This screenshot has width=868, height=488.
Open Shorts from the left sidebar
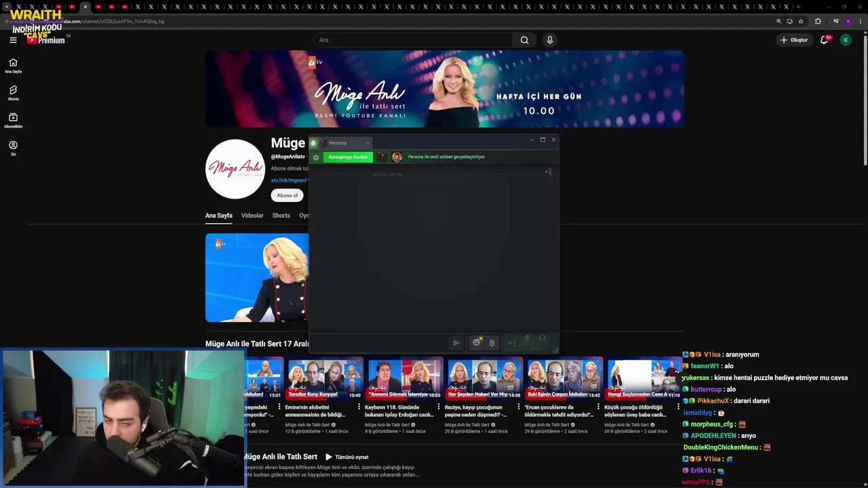13,93
